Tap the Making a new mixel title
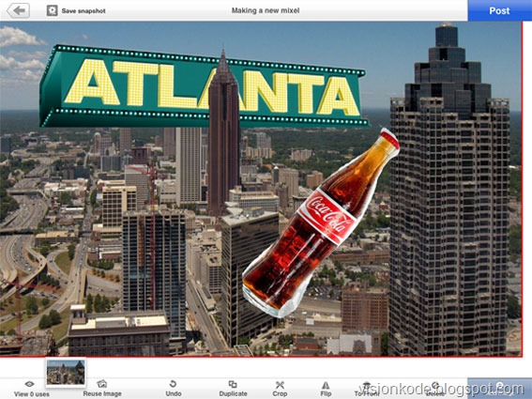532x399 pixels. [266, 10]
